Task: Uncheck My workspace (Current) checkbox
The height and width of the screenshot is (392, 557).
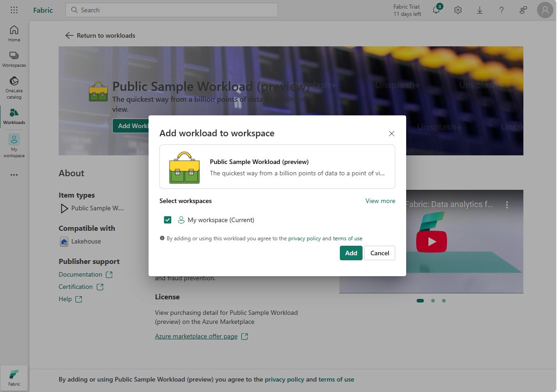Action: pos(168,219)
